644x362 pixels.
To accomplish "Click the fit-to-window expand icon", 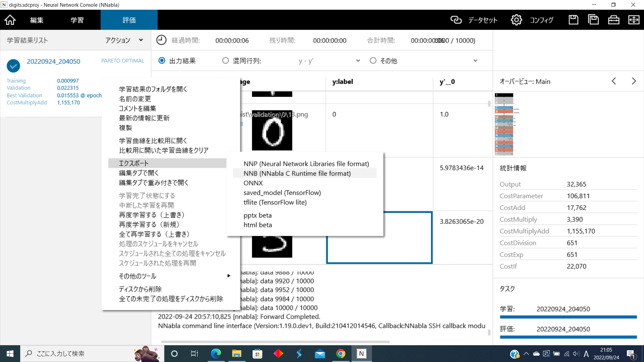I will point(634,20).
